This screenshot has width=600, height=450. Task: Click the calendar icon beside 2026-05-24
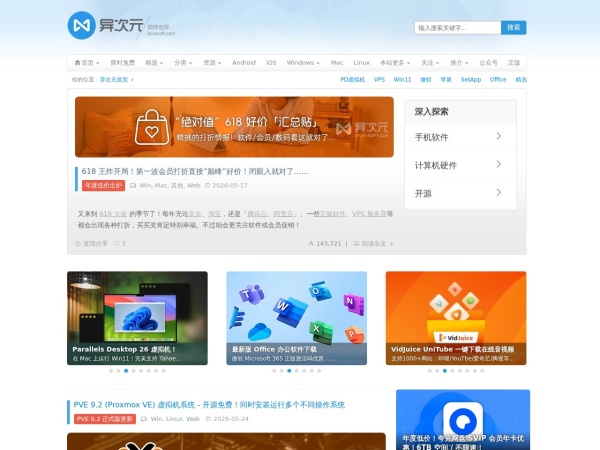coord(209,419)
